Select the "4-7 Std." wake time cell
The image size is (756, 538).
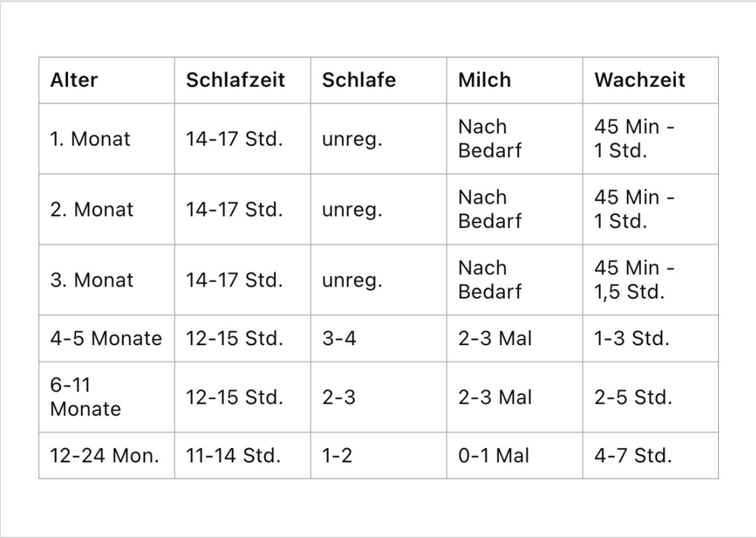coord(633,456)
